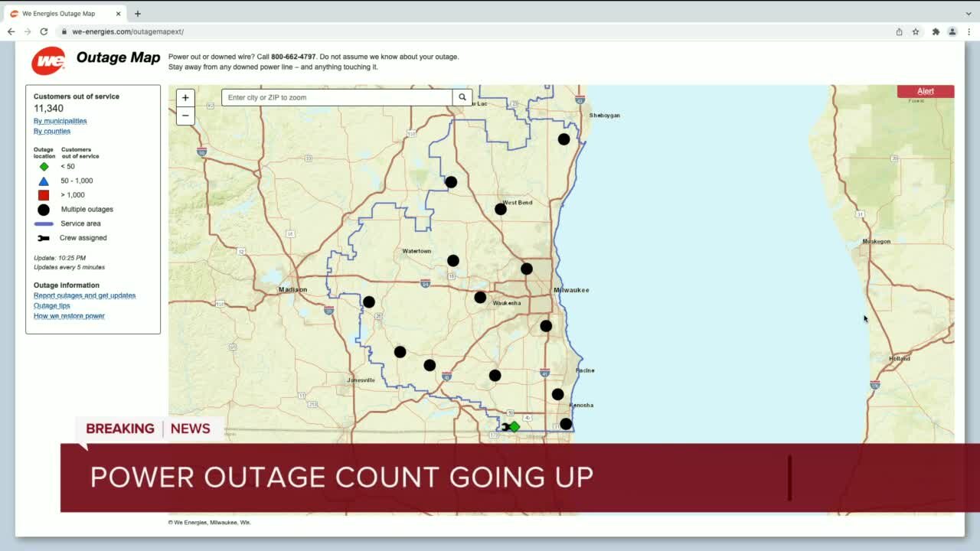980x551 pixels.
Task: Click the How we restore power link
Action: click(69, 315)
